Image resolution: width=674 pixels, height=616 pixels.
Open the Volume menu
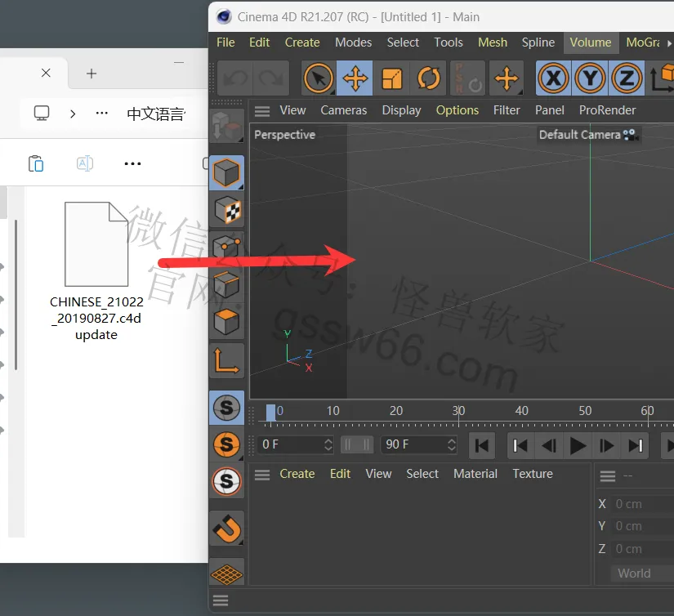tap(590, 42)
